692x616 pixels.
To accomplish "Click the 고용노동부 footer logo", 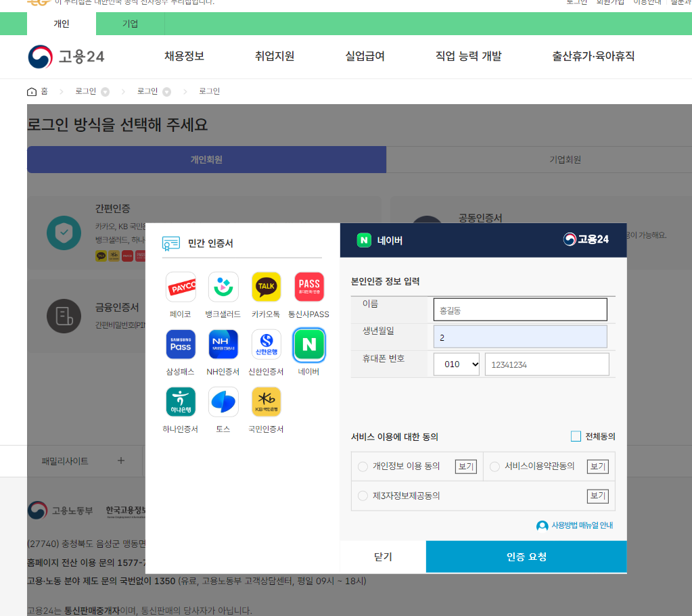I will [60, 511].
